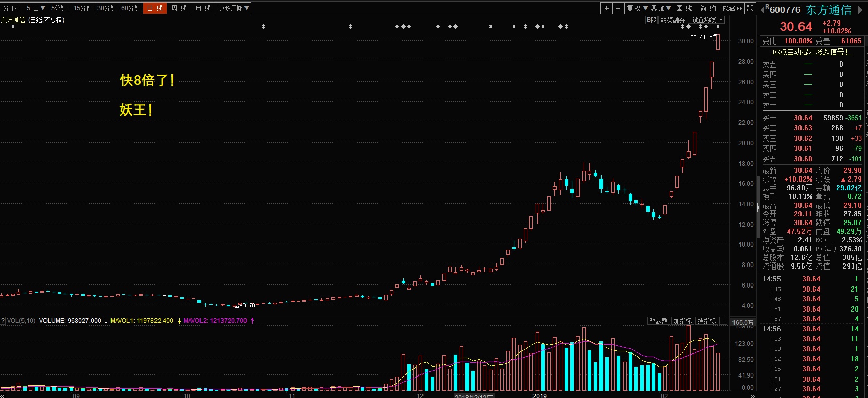Click the 跌停 25.07 limit-down price
Viewport: 868px width, 398px height.
(x=853, y=223)
